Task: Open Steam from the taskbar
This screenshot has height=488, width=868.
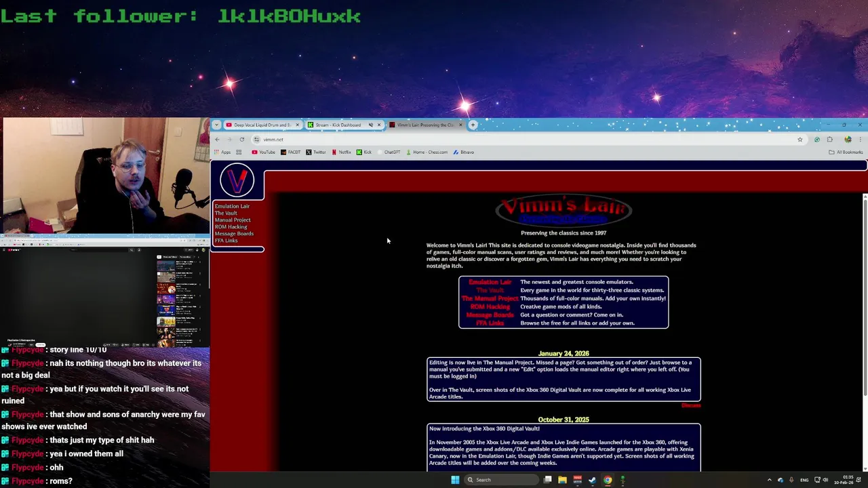Action: coord(592,480)
